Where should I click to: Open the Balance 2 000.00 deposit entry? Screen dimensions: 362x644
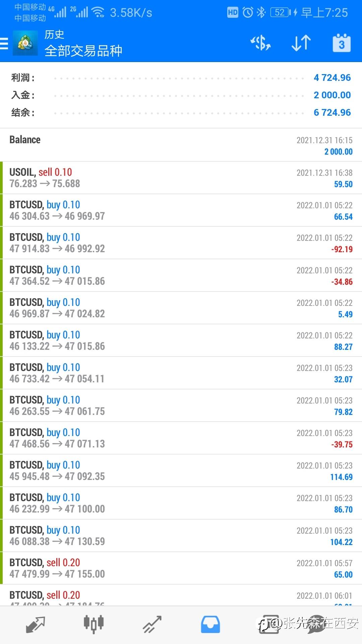(181, 145)
